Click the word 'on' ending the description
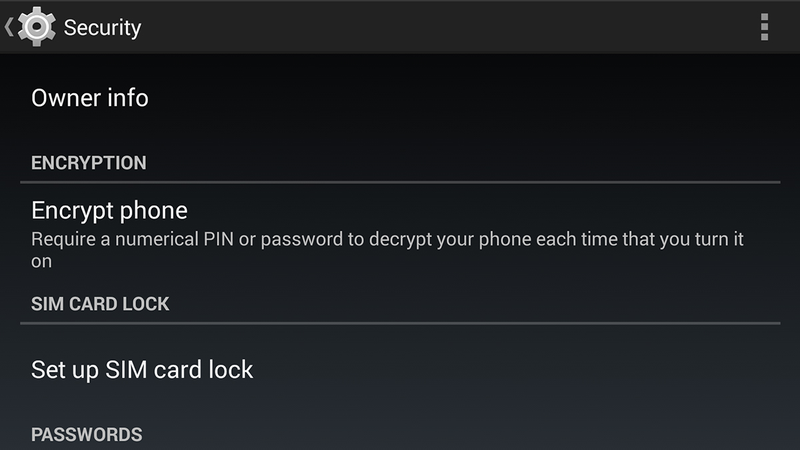 [x=41, y=262]
